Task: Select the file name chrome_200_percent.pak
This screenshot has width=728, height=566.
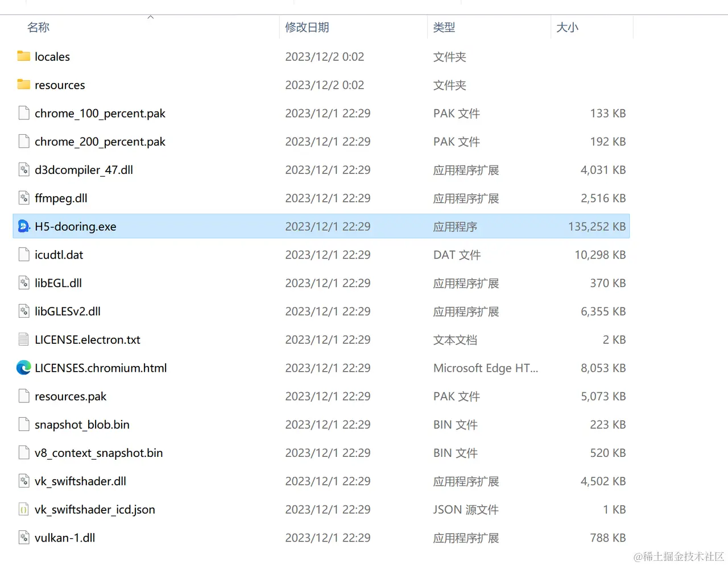Action: point(100,142)
